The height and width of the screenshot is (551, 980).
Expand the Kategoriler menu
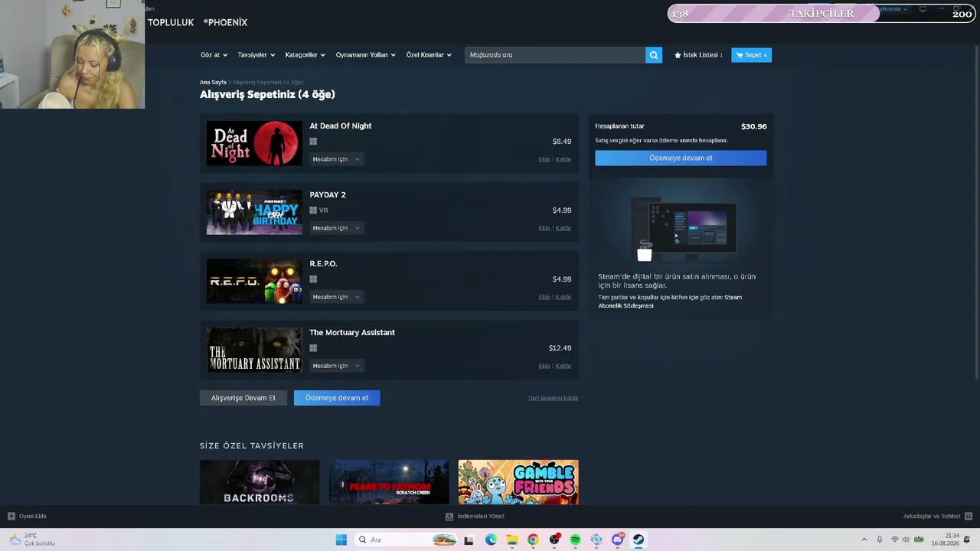pyautogui.click(x=305, y=55)
